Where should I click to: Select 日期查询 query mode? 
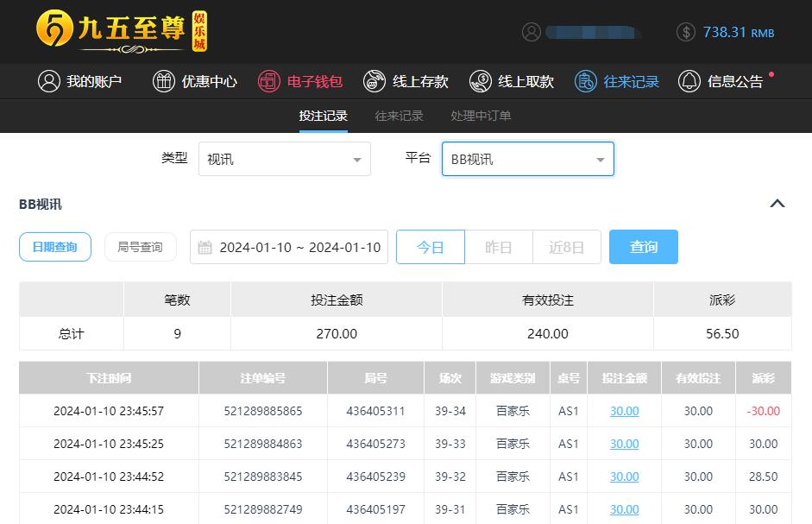(x=55, y=247)
